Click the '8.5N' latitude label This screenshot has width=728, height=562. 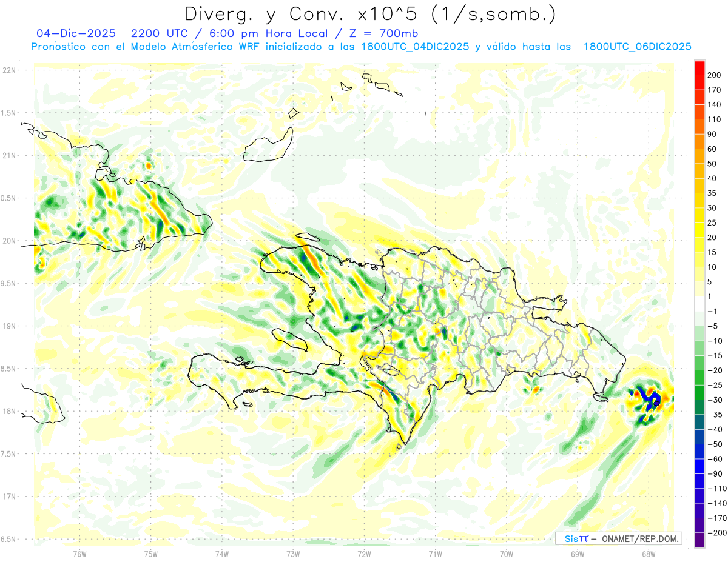pos(8,369)
